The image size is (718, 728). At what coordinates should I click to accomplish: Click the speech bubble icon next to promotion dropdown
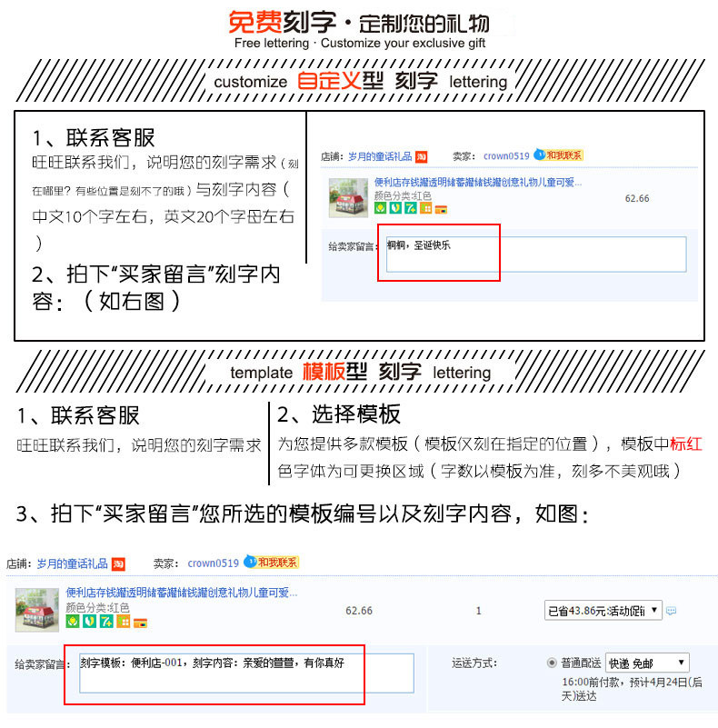point(671,611)
